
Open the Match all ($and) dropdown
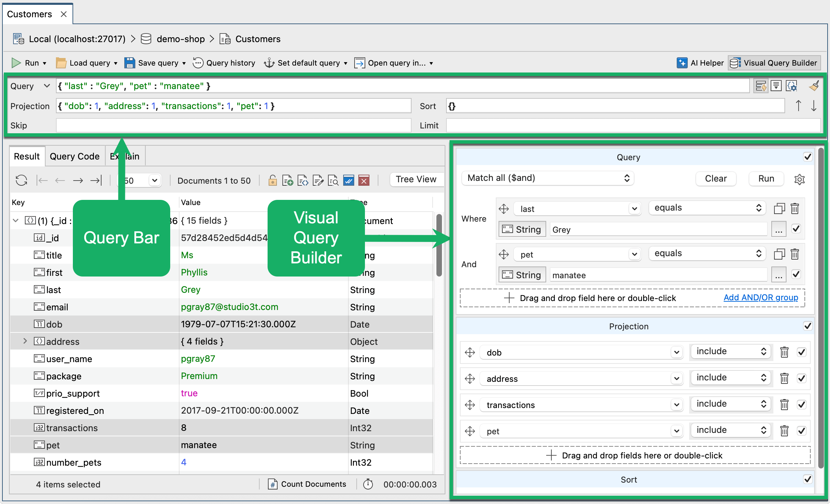tap(548, 178)
